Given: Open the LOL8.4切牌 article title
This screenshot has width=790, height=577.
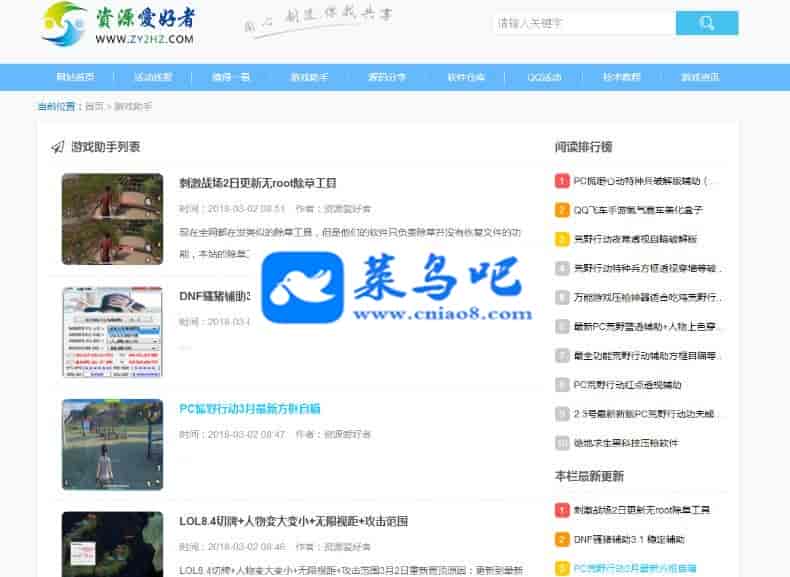Looking at the screenshot, I should click(x=279, y=521).
